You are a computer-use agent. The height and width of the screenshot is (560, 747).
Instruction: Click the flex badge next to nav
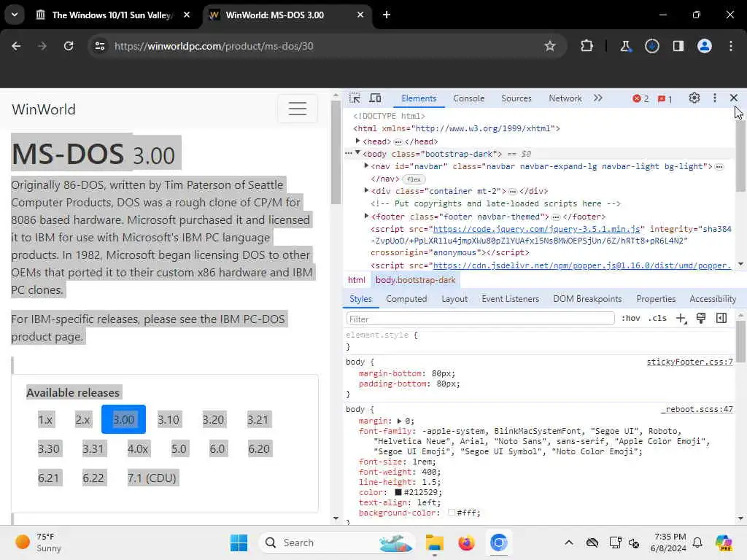(x=414, y=179)
